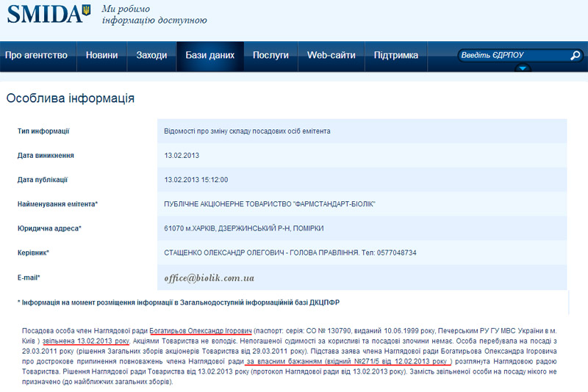Click the underlined phrase за власним бажанням
This screenshot has height=392, width=588.
[284, 362]
